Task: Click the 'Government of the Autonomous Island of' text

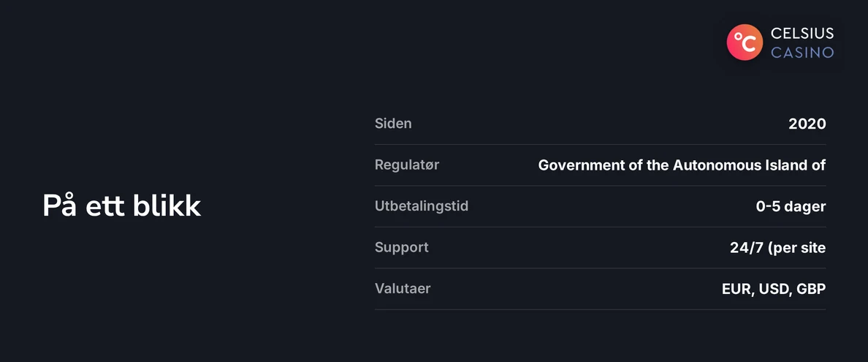Action: click(682, 165)
